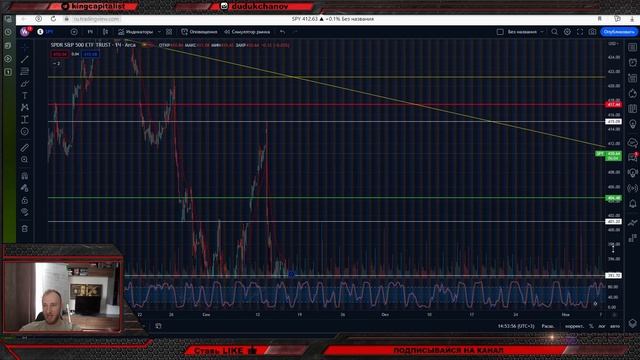This screenshot has height=360, width=640.
Task: Open the news panel in right sidebar
Action: coord(633,78)
